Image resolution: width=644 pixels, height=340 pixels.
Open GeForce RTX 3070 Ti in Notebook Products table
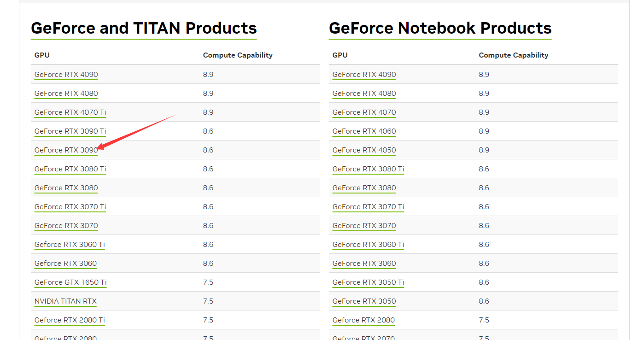coord(368,207)
